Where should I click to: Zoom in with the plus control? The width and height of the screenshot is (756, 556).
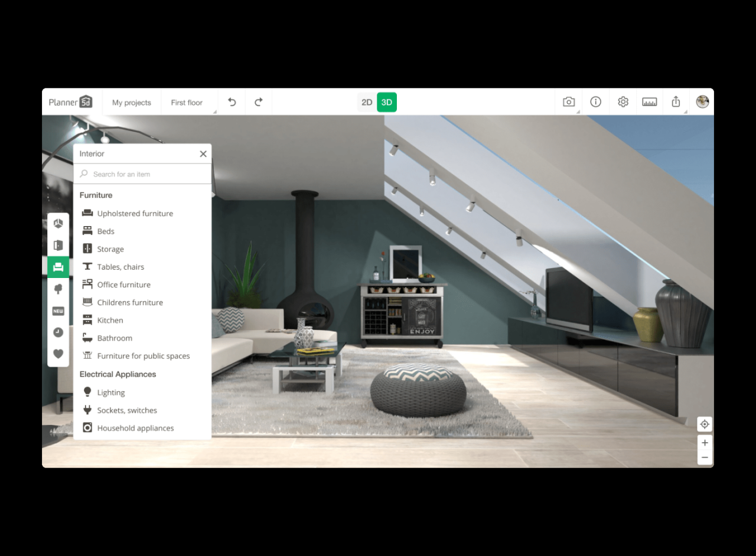point(705,443)
